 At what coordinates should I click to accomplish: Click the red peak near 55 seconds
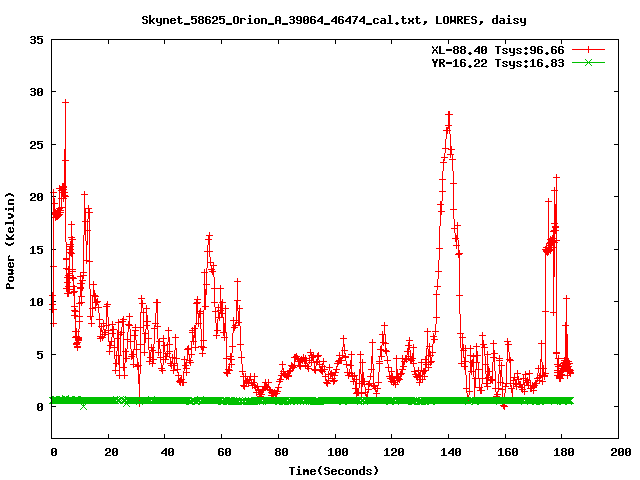pos(209,236)
